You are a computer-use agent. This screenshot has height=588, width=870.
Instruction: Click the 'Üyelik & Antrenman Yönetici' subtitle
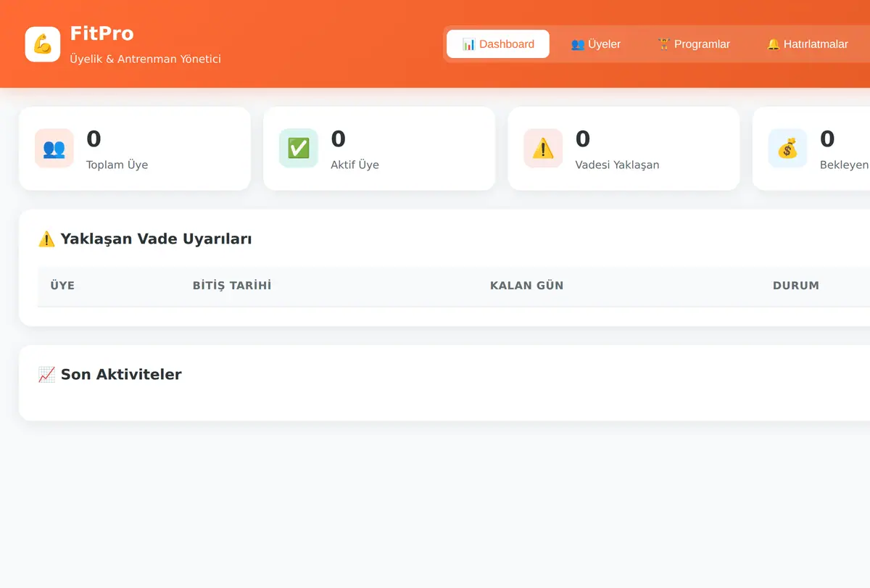145,59
